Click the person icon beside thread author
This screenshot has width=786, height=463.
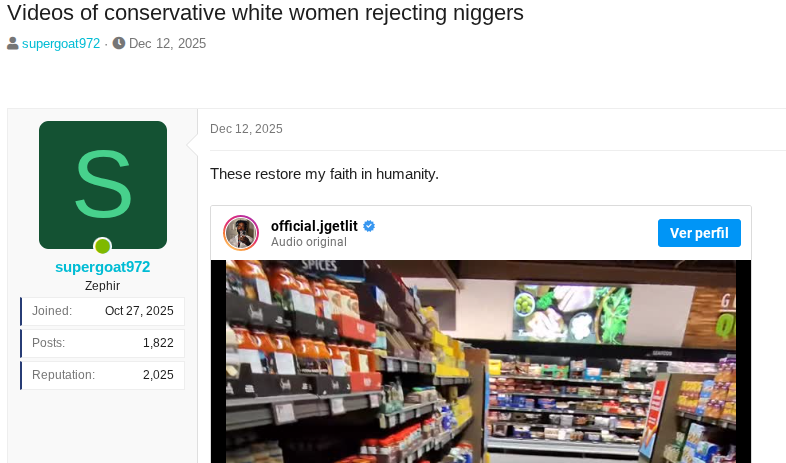[x=13, y=44]
